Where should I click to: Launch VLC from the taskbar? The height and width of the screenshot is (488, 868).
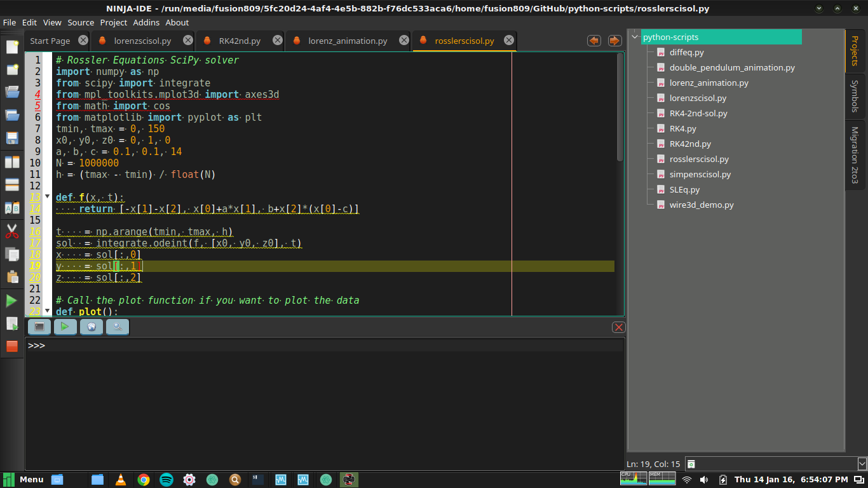coord(120,480)
